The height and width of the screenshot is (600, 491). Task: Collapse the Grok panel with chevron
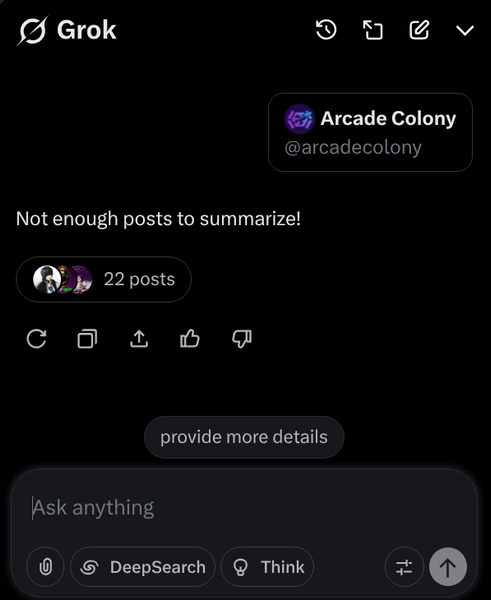click(465, 30)
